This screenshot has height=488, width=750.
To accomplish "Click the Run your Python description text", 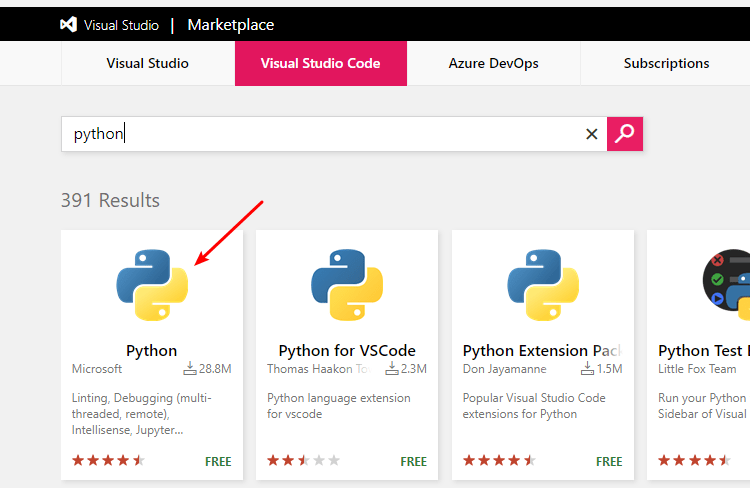I will pos(702,406).
